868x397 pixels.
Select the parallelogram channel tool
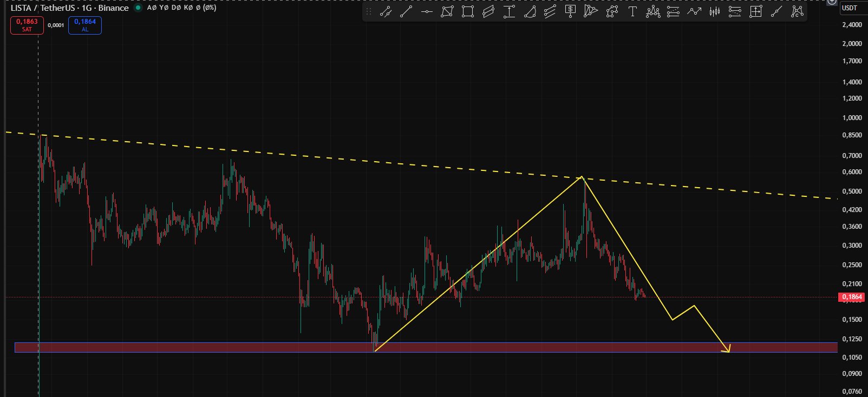coord(488,12)
